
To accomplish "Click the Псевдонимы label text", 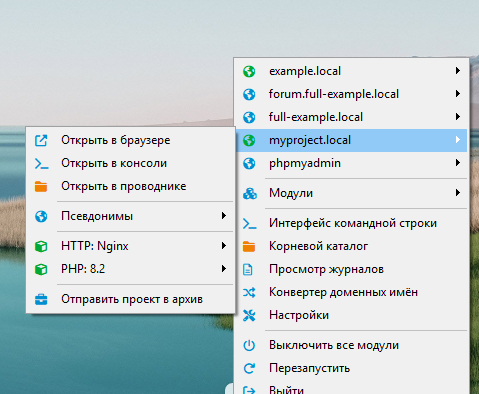I will 97,216.
